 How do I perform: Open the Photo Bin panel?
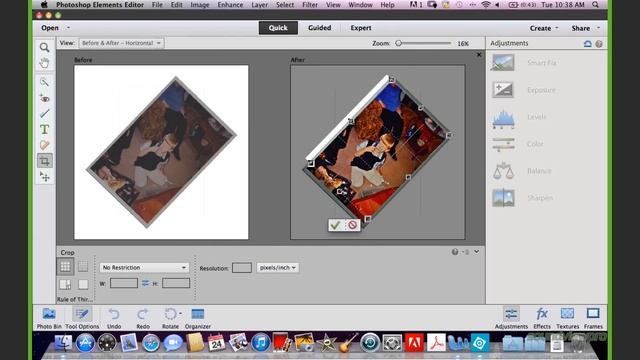[x=49, y=318]
